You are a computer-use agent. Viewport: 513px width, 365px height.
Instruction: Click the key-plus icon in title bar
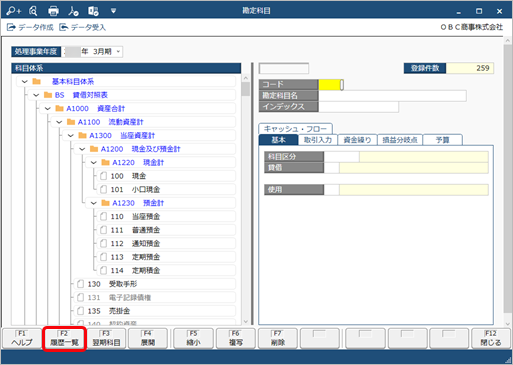pos(13,11)
